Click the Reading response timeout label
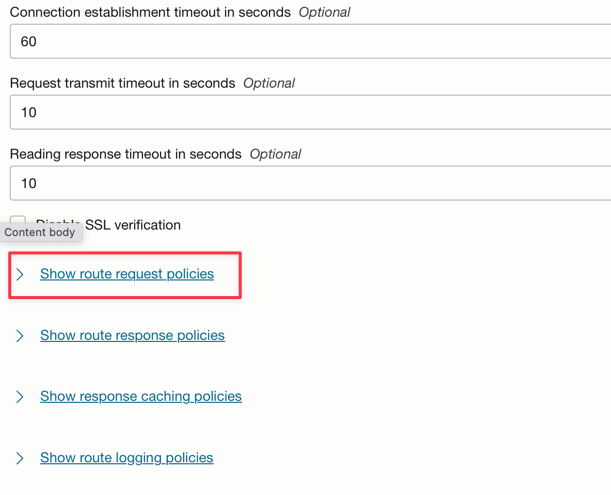Image resolution: width=611 pixels, height=495 pixels. click(125, 154)
